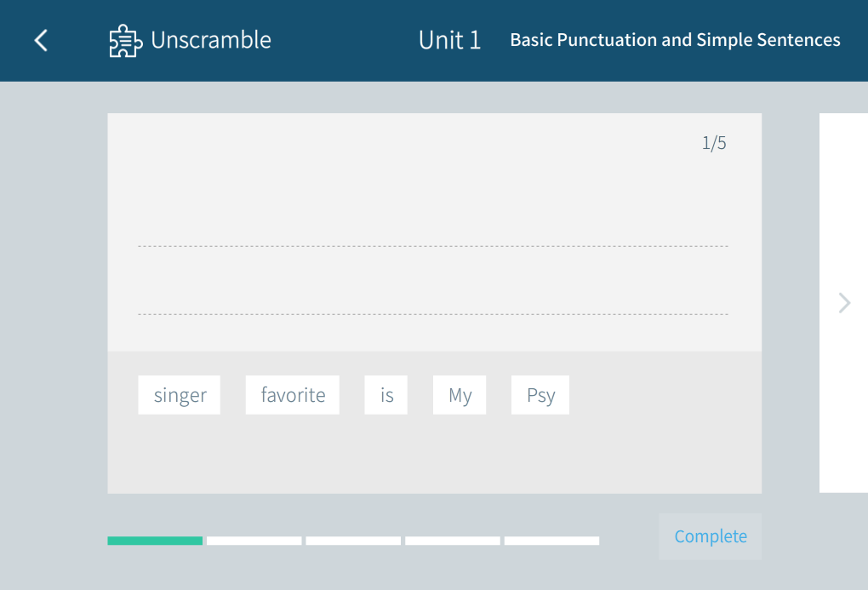The image size is (868, 590).
Task: Click the upper dashed answer line
Action: coord(432,246)
